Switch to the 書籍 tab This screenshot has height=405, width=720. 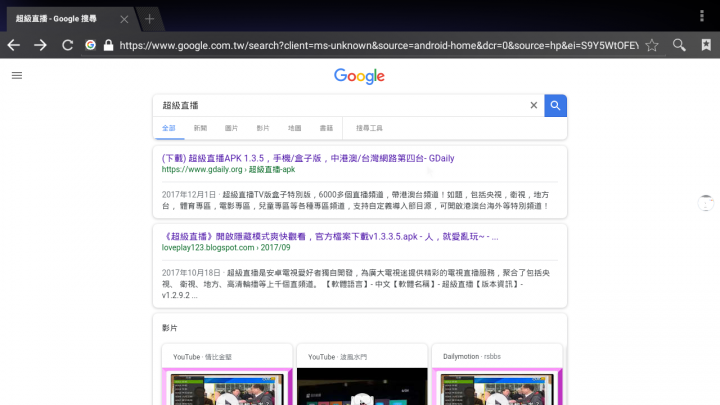coord(326,128)
